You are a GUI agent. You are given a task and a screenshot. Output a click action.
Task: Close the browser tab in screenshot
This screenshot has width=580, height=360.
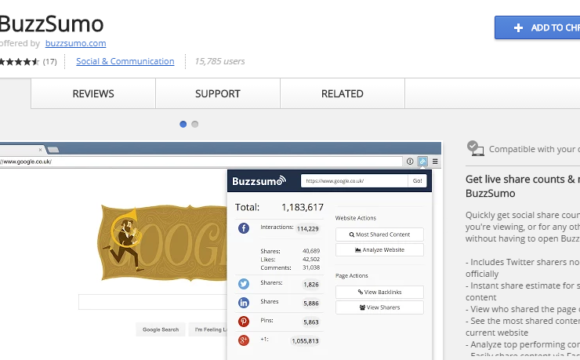(40, 150)
